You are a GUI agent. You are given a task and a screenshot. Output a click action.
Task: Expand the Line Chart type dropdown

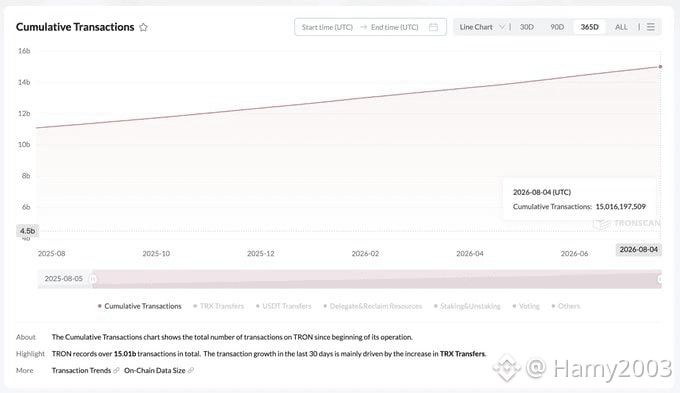[482, 27]
